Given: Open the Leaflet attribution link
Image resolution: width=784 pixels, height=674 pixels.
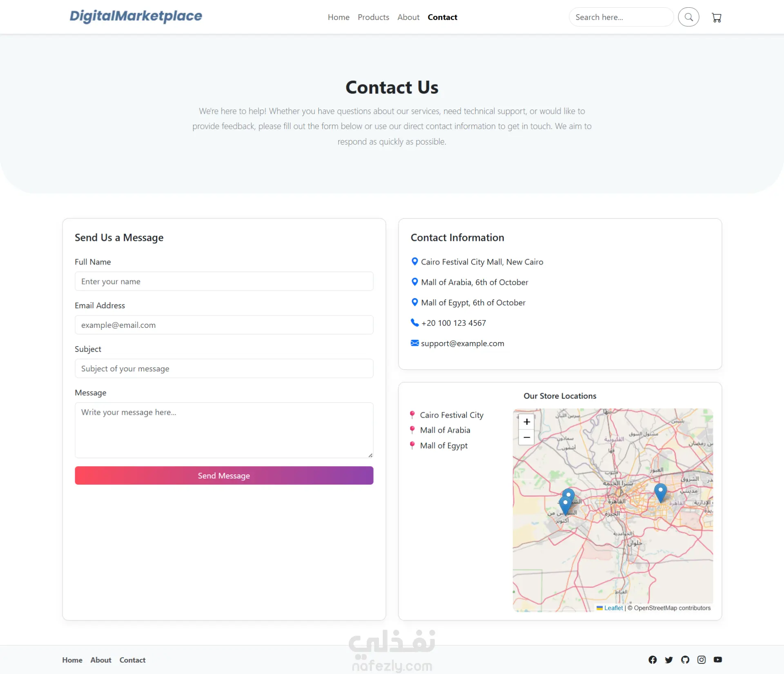Looking at the screenshot, I should pyautogui.click(x=613, y=608).
